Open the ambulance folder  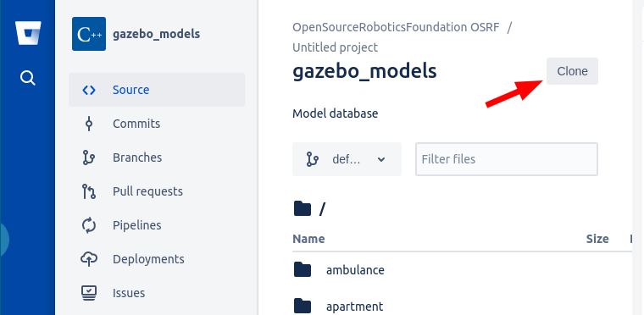355,270
